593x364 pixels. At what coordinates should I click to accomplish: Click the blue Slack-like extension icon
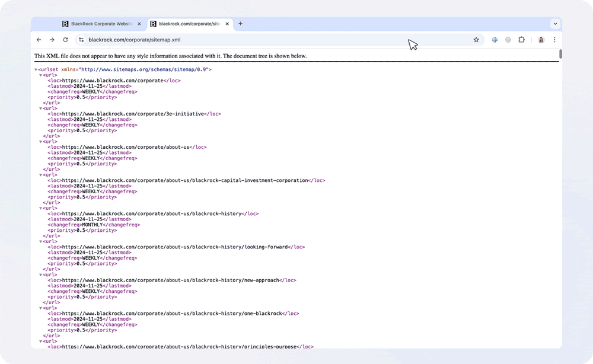pos(494,40)
